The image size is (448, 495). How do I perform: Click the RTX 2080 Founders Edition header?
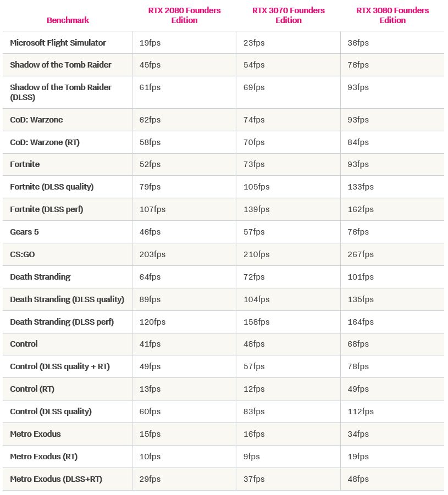pos(184,15)
